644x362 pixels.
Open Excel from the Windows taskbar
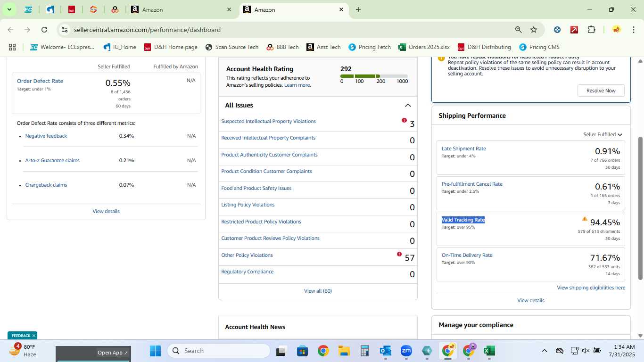click(489, 351)
